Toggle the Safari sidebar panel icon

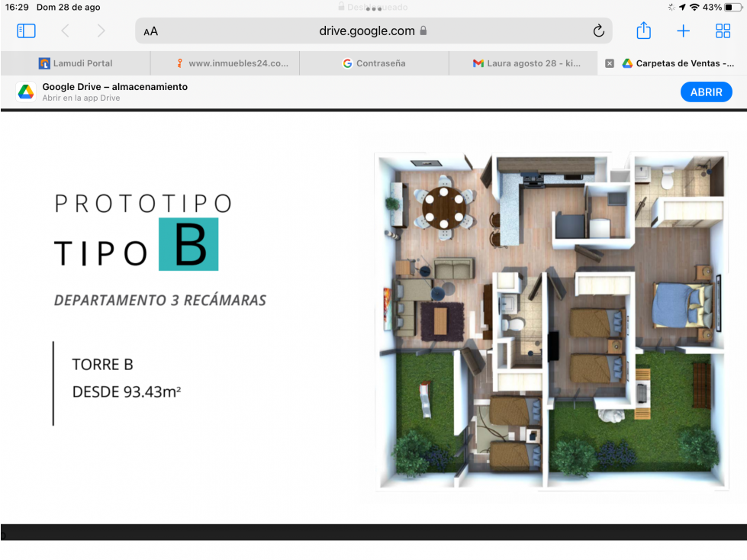pyautogui.click(x=26, y=31)
